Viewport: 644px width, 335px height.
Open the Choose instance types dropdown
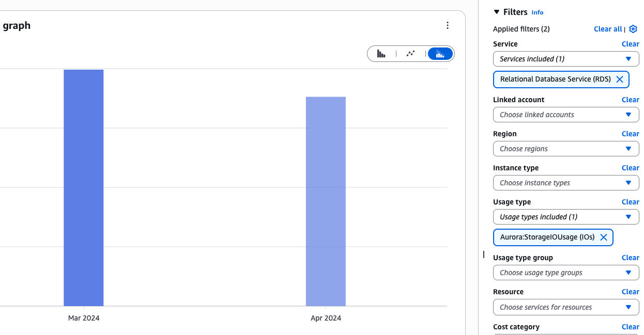[566, 183]
